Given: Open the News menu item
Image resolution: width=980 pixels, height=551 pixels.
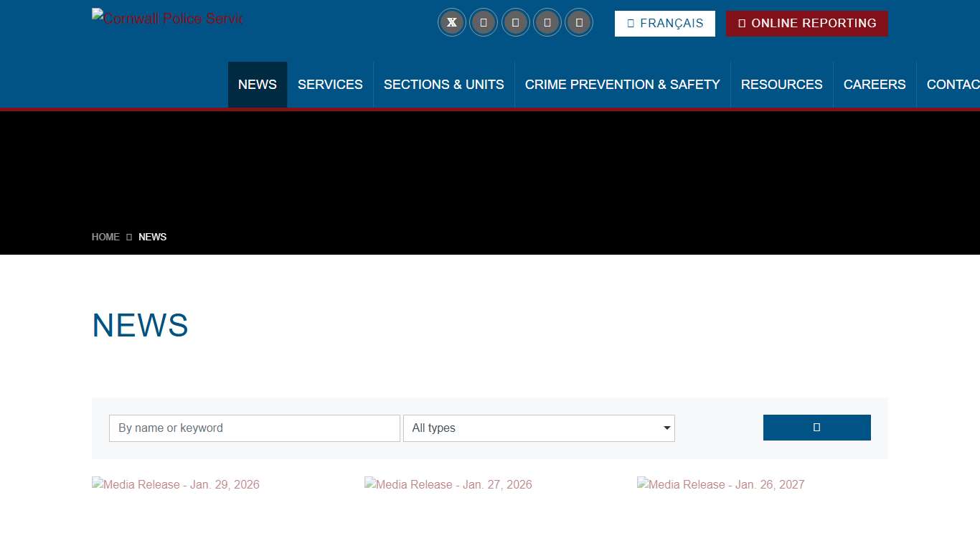Looking at the screenshot, I should 258,85.
